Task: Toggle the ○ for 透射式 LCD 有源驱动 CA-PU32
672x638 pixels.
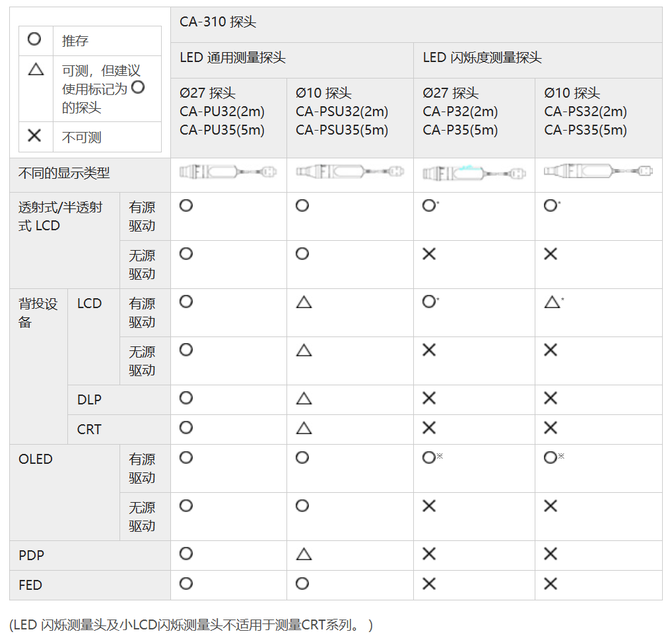Action: coord(185,205)
